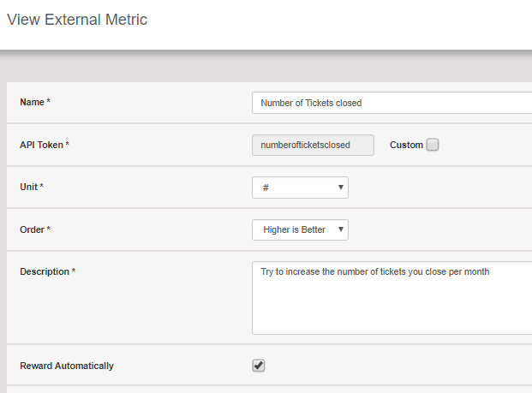The image size is (532, 393).
Task: Click the Custom checkbox label text
Action: (406, 145)
